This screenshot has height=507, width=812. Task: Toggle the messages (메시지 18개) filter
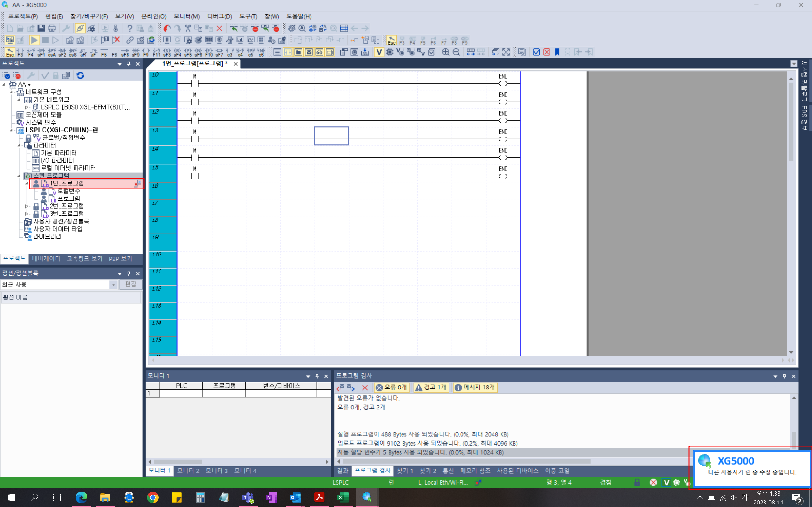(x=475, y=388)
